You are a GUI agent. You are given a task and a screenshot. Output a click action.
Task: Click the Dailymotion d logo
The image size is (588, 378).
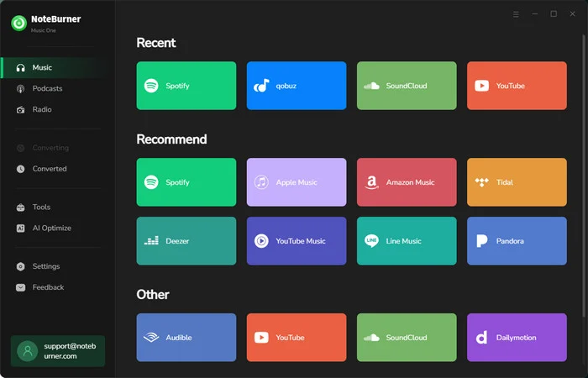(x=482, y=338)
